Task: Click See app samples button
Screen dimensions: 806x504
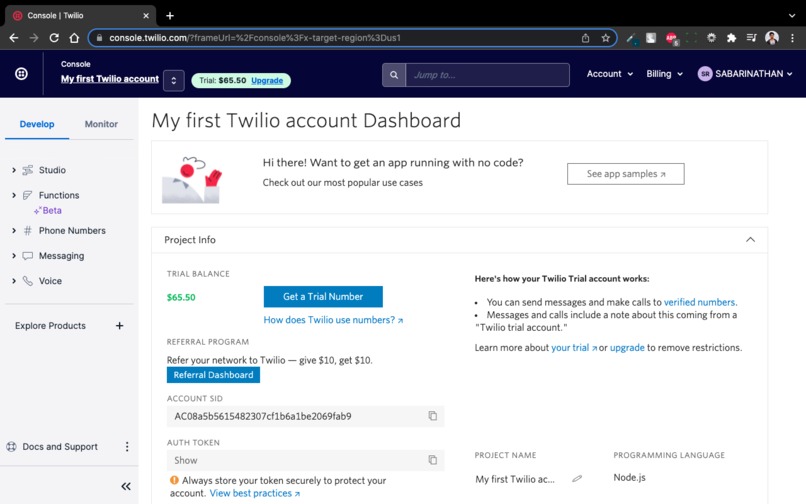Action: (626, 174)
